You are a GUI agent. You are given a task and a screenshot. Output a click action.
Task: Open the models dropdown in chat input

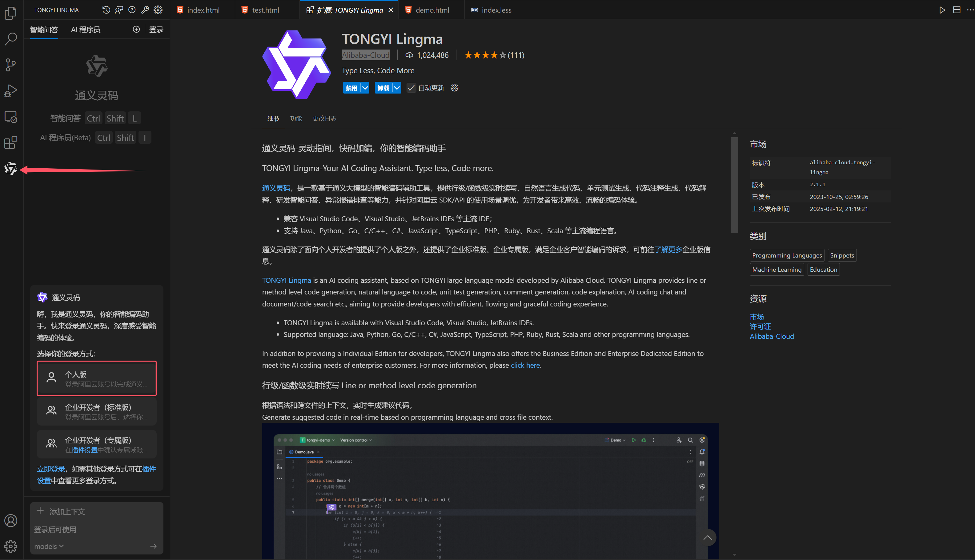point(49,546)
